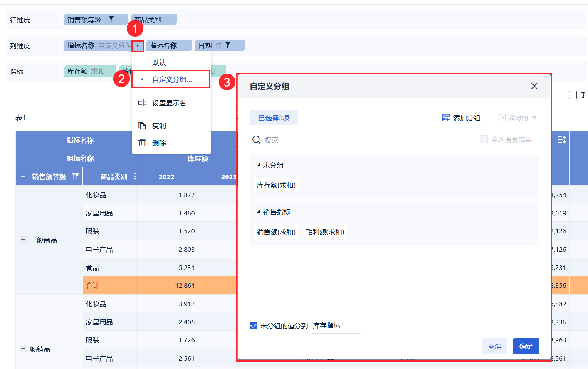Click the 合计 subtotal row label
This screenshot has width=588, height=369.
point(93,285)
